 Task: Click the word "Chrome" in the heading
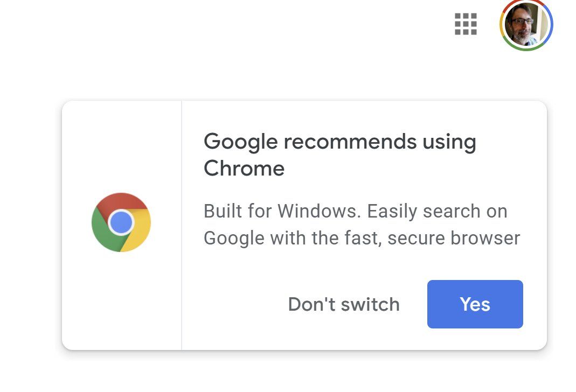click(x=244, y=169)
